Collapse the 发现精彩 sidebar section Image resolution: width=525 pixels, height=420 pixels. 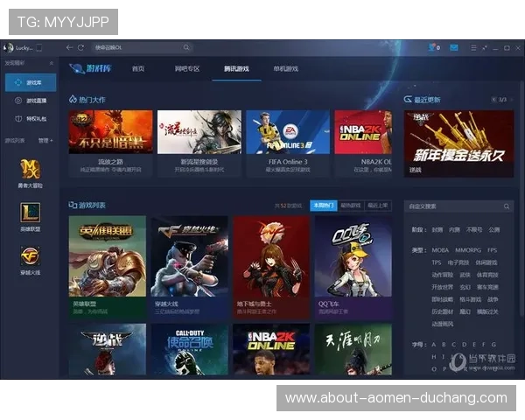point(51,64)
